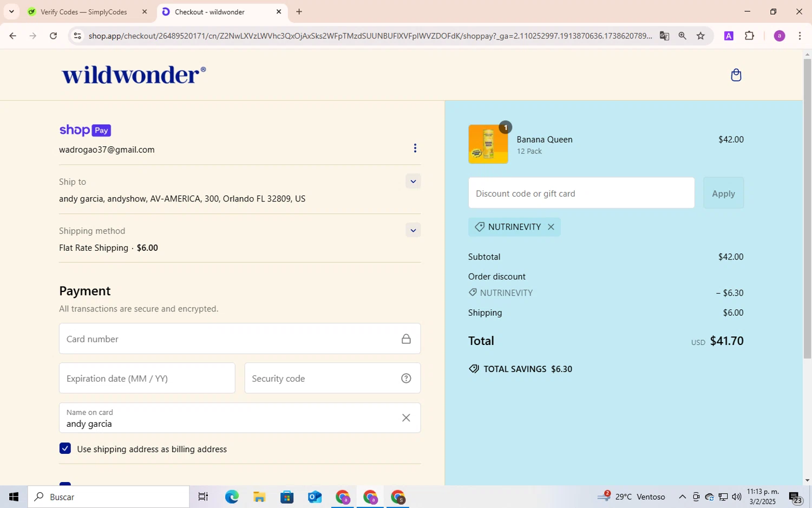The image size is (812, 508).
Task: Click the Discount code or gift card field
Action: 581,193
